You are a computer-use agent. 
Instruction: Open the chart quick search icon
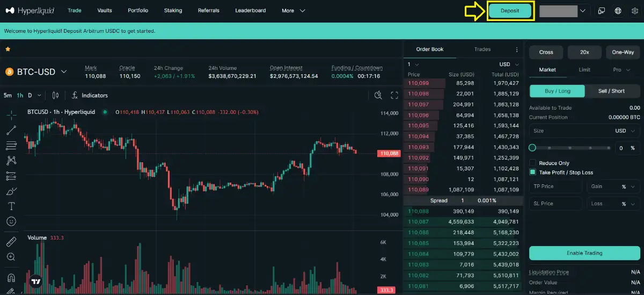[x=378, y=95]
